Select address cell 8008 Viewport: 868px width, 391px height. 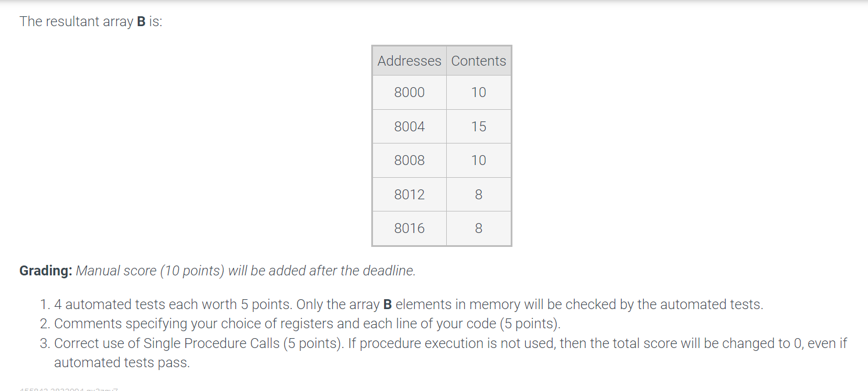click(409, 160)
